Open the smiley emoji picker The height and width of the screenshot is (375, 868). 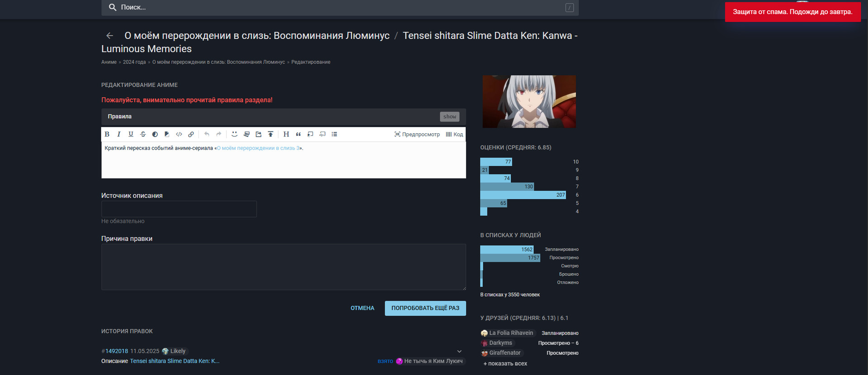(234, 134)
